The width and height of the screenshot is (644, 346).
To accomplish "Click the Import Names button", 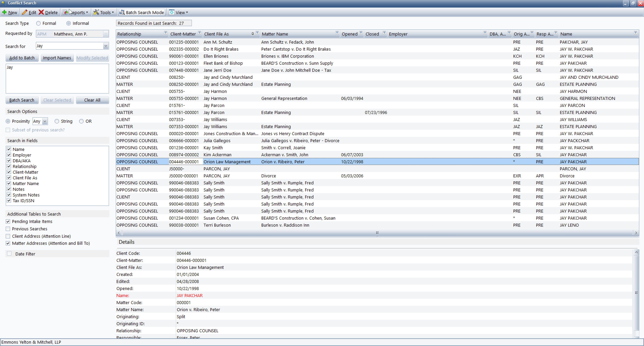I will pyautogui.click(x=57, y=58).
